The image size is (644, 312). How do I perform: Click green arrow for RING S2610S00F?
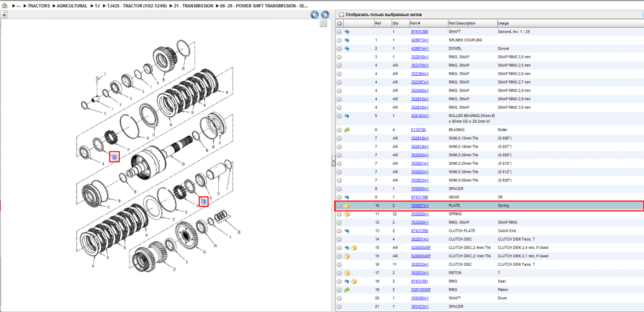click(346, 290)
